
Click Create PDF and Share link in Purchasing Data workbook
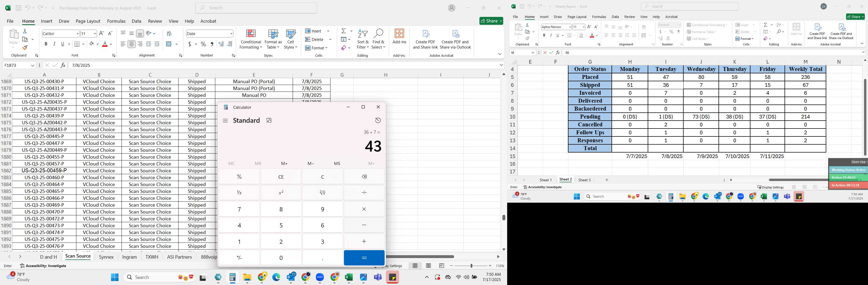click(425, 39)
